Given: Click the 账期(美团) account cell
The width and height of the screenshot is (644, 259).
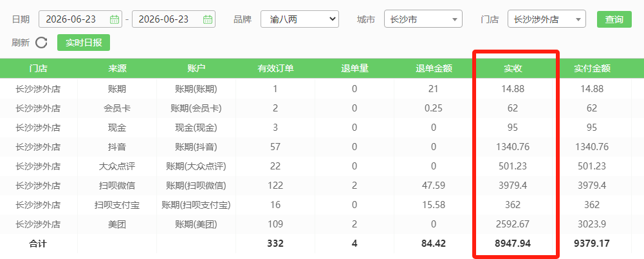Looking at the screenshot, I should tap(196, 224).
